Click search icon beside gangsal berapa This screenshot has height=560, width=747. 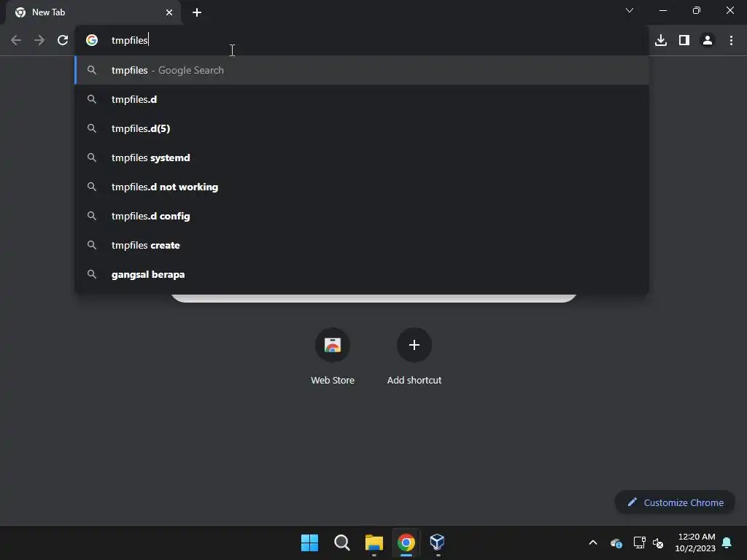[92, 274]
